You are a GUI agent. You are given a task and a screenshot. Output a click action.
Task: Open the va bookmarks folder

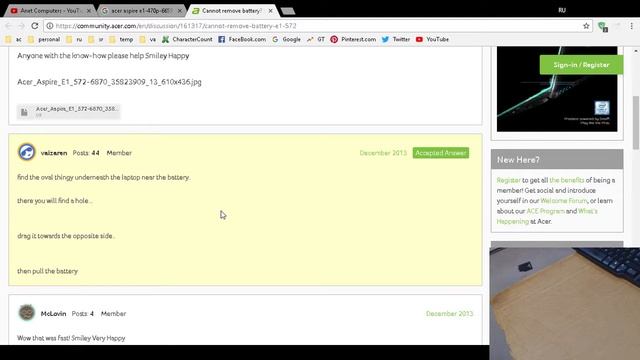click(148, 39)
